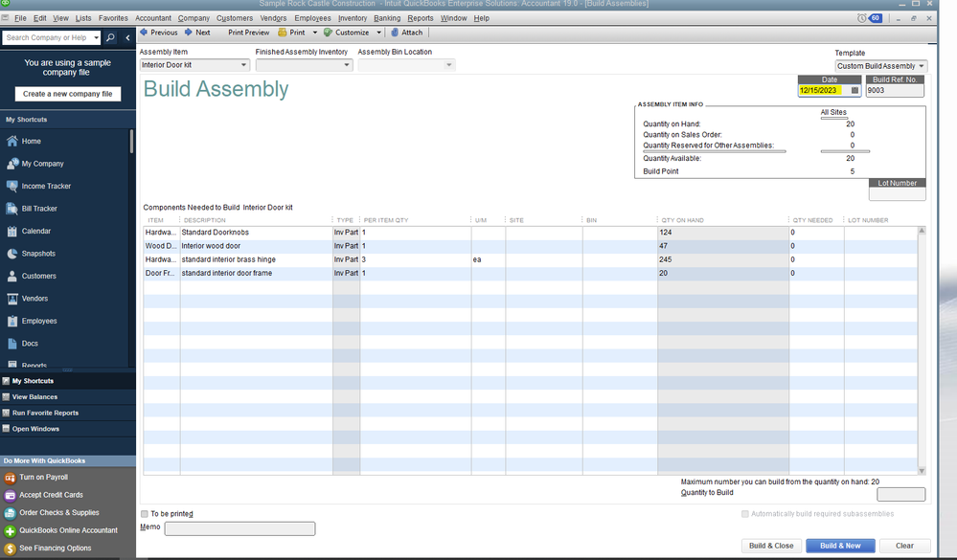Toggle the To be printed checkbox
The width and height of the screenshot is (957, 560).
click(x=145, y=514)
